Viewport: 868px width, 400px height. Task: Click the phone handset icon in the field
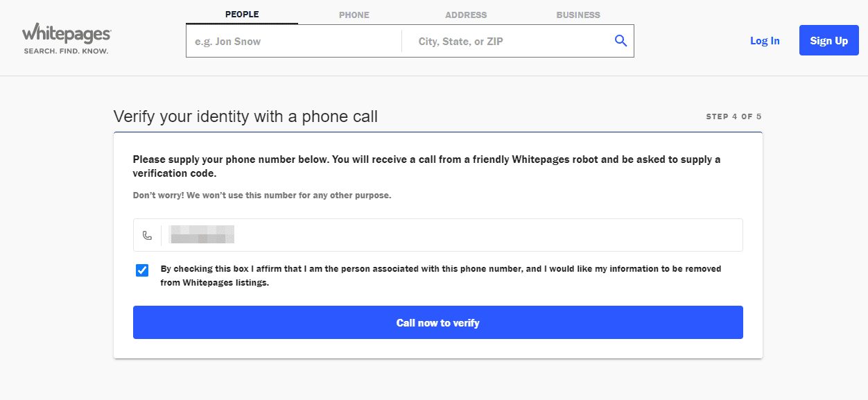[x=147, y=236]
